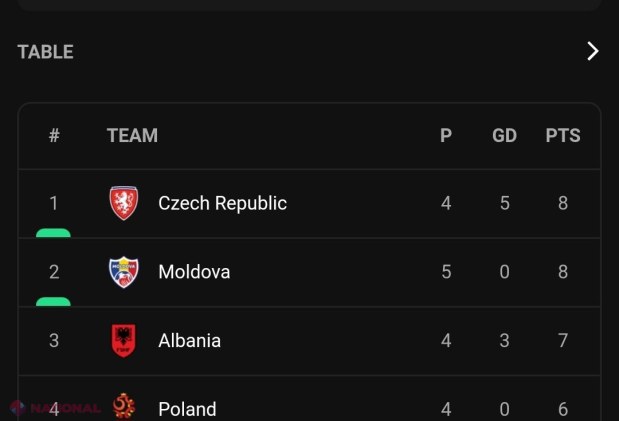Screen dimensions: 619x421
Task: Click the Albania team crest
Action: pos(124,341)
